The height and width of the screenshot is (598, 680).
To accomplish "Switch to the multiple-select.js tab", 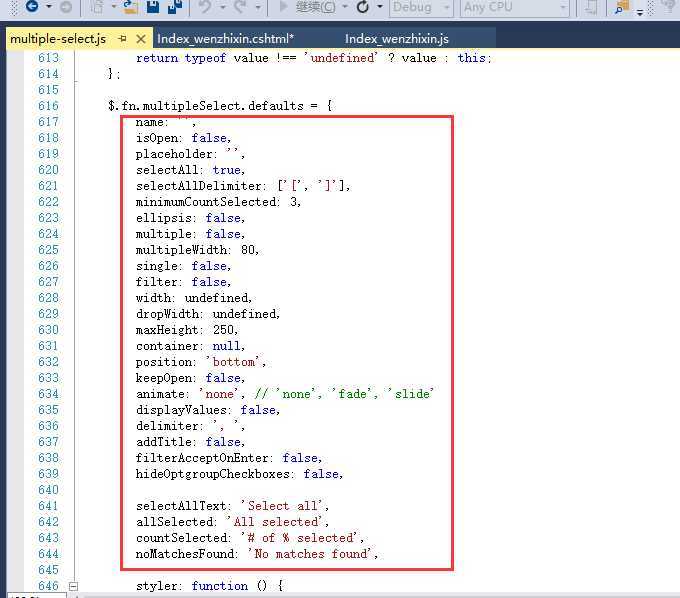I will (x=58, y=39).
